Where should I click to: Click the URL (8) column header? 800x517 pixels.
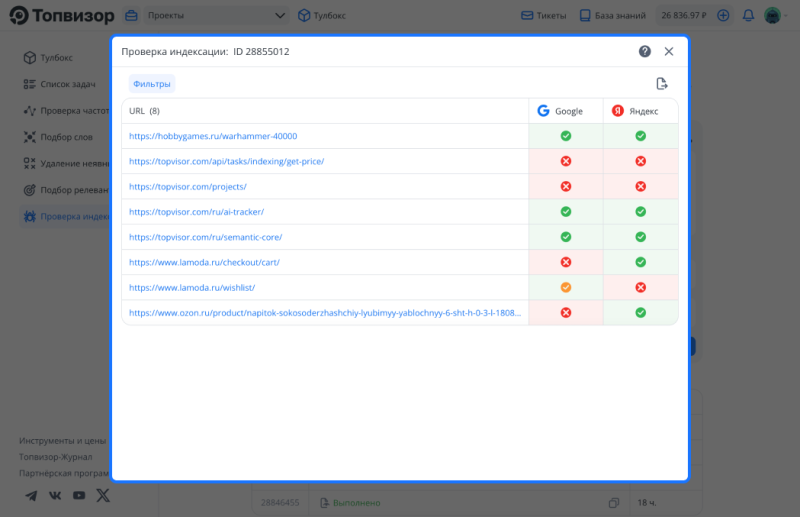(325, 111)
